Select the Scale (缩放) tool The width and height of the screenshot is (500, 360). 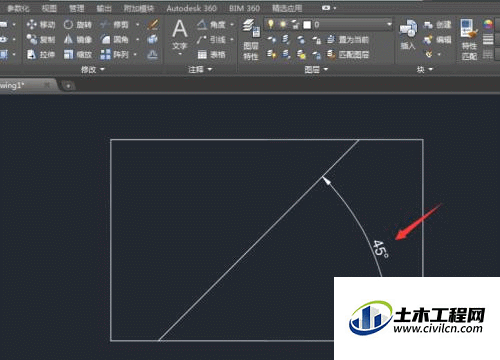coord(77,54)
